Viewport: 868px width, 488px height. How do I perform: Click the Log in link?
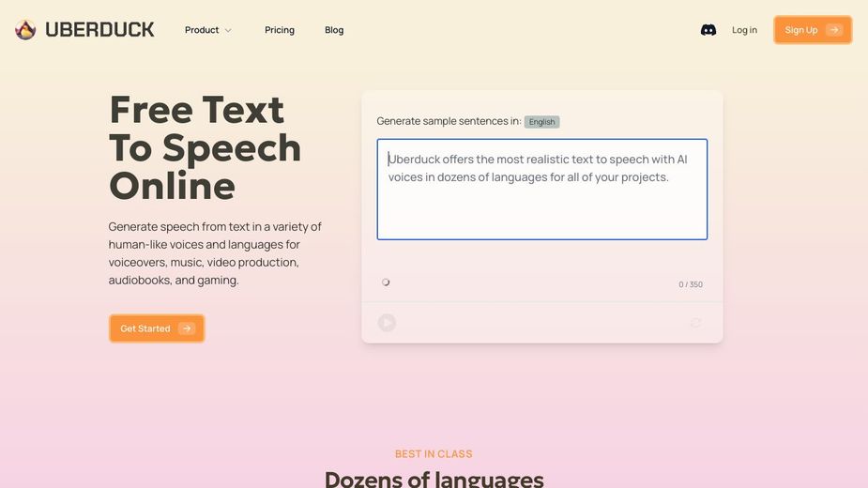tap(744, 30)
